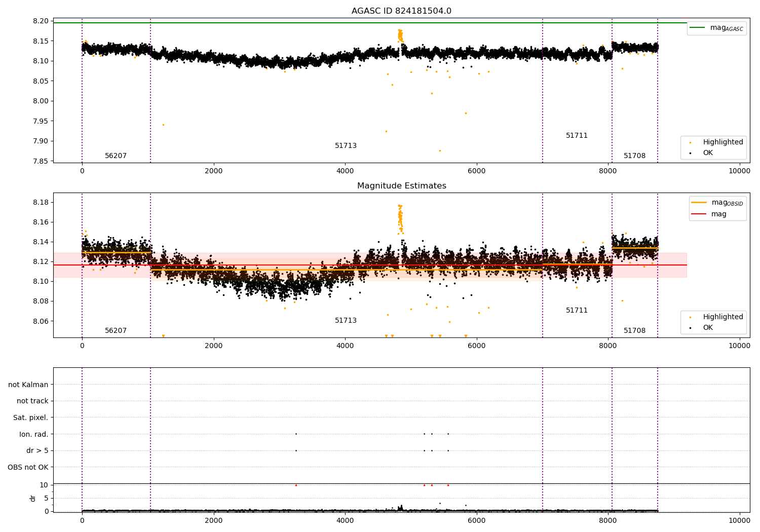
Task: Click the 4000 x-axis tick of top plot
Action: point(345,171)
